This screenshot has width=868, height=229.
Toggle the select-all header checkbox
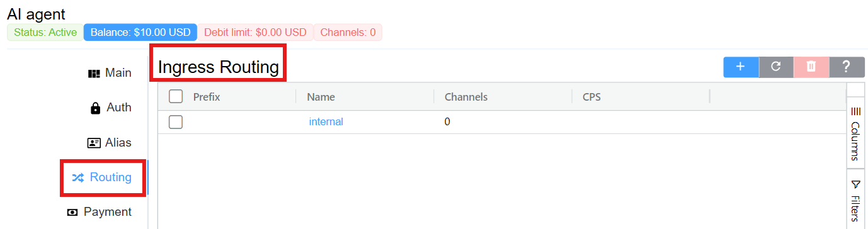click(x=176, y=96)
